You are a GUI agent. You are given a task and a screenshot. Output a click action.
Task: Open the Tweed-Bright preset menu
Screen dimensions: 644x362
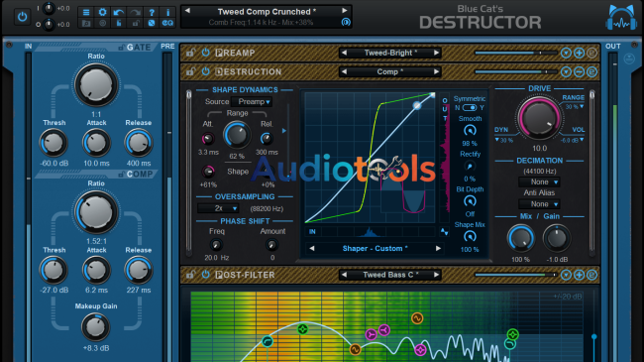click(390, 53)
